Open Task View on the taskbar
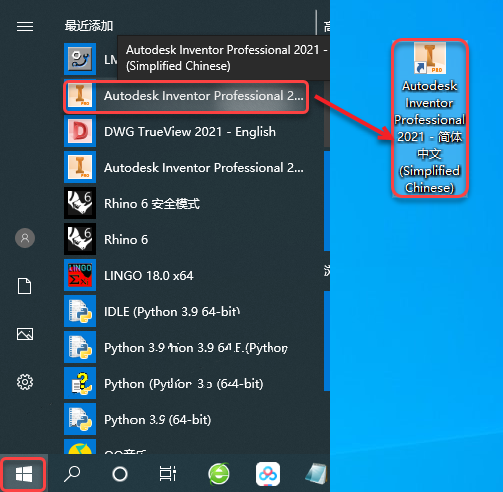This screenshot has height=492, width=503. (168, 474)
